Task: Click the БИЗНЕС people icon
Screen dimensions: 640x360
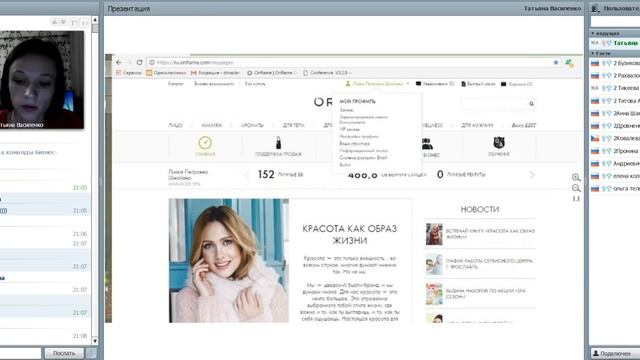Action: coord(428,144)
